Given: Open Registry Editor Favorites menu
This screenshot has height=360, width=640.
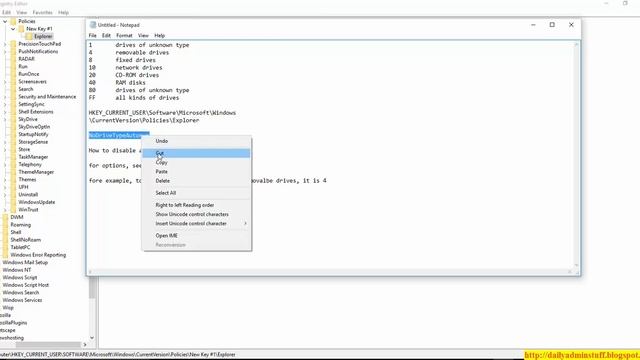Looking at the screenshot, I should pos(42,13).
